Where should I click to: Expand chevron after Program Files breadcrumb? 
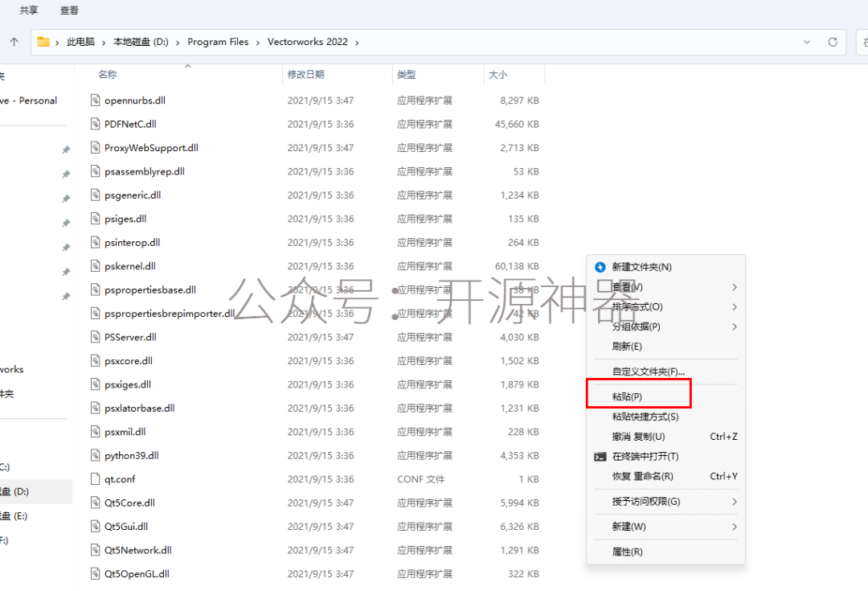click(x=257, y=43)
